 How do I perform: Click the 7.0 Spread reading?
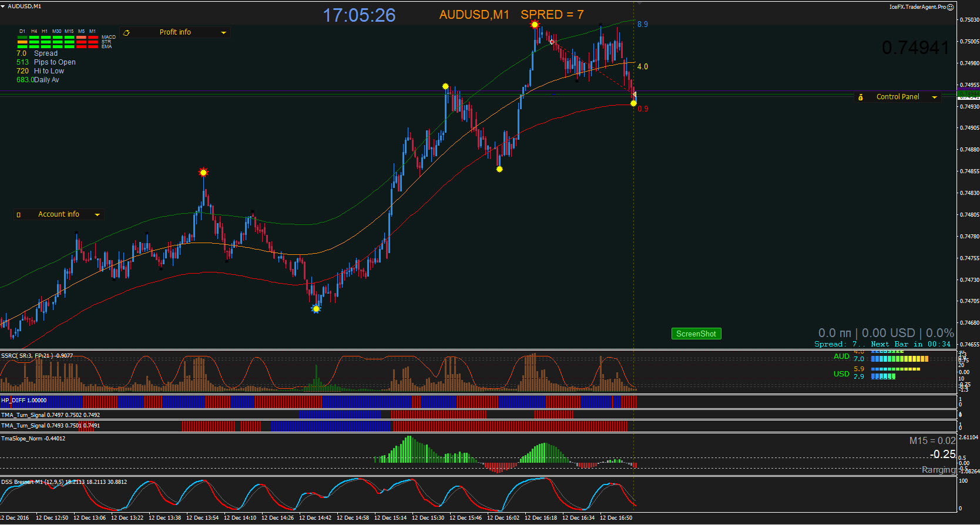click(37, 53)
